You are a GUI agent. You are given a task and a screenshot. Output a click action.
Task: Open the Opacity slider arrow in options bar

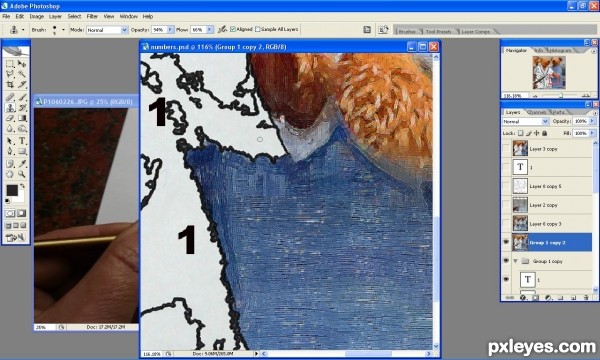pyautogui.click(x=170, y=29)
